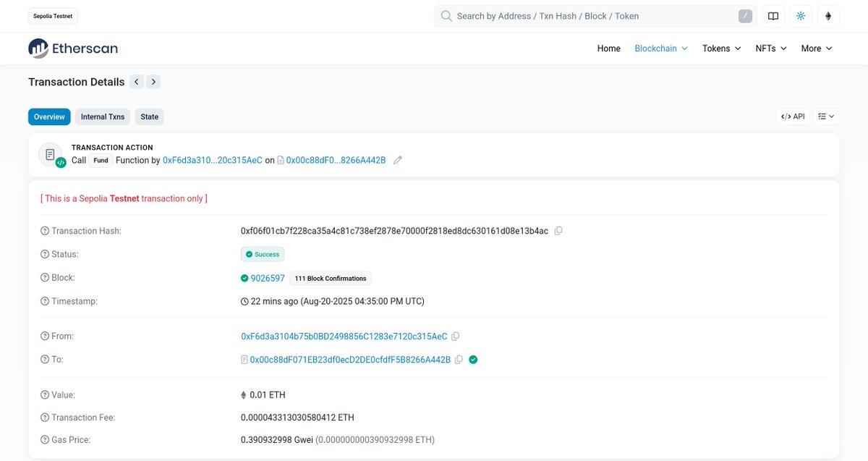Click the transaction fee 0.000043313030580412 ETH

pyautogui.click(x=297, y=418)
